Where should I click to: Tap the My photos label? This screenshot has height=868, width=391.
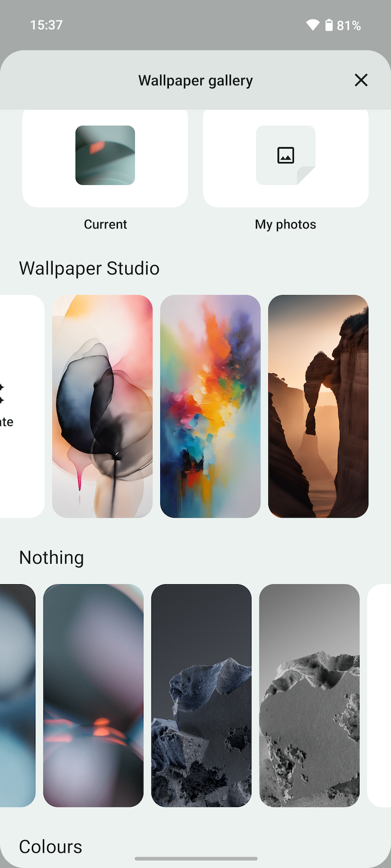(x=286, y=225)
